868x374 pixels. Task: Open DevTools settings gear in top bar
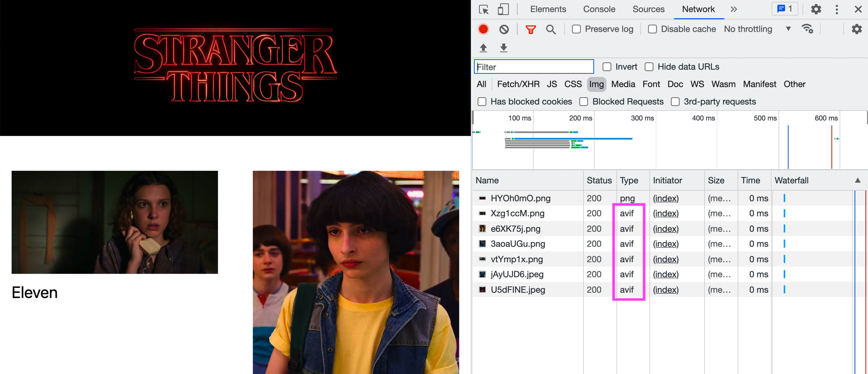[x=816, y=9]
